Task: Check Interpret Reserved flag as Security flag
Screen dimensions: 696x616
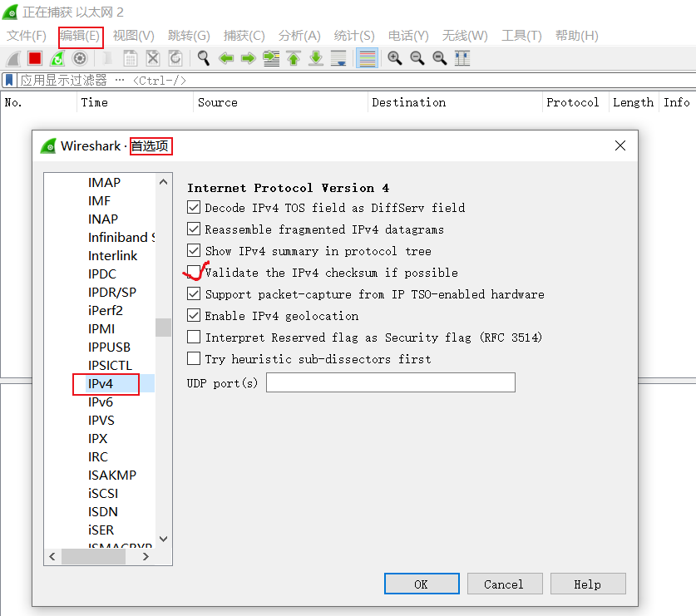Action: tap(194, 337)
